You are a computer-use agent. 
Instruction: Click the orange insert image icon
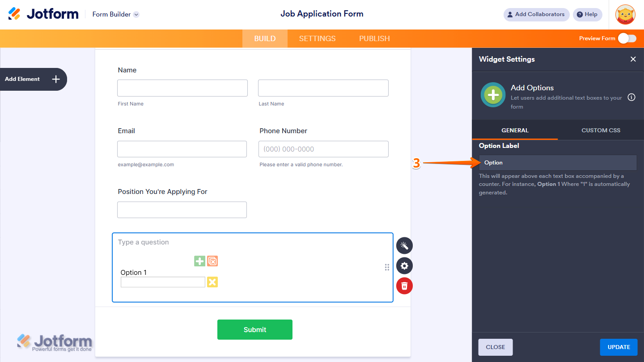point(212,261)
